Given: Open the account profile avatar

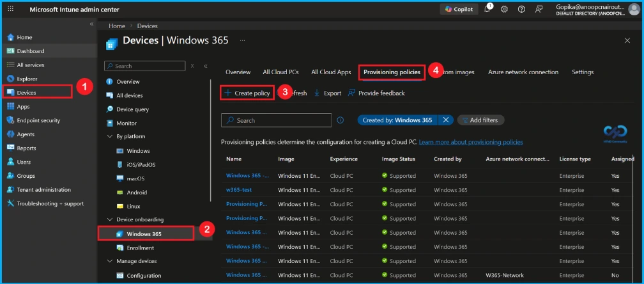Looking at the screenshot, I should 634,9.
